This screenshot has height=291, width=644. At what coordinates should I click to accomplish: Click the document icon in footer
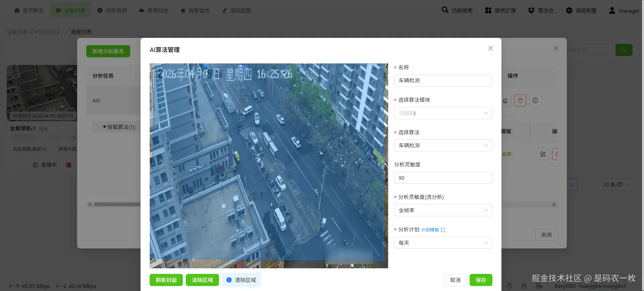(x=524, y=286)
